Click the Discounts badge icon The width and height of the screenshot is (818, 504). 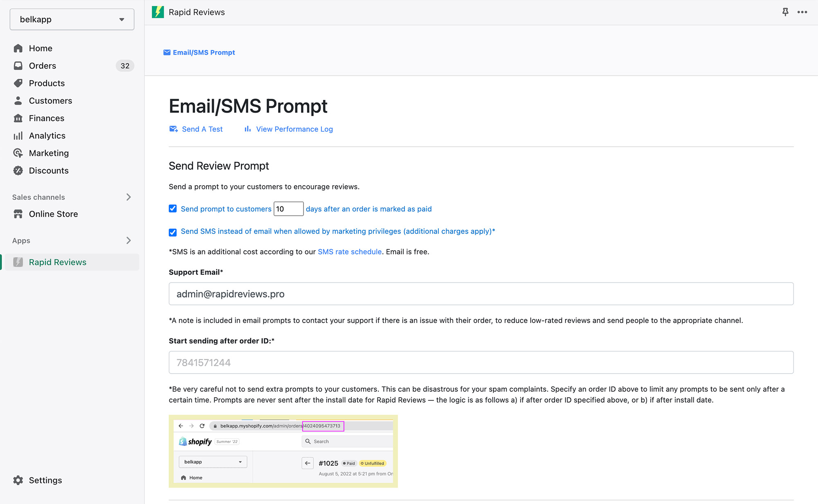pyautogui.click(x=18, y=170)
